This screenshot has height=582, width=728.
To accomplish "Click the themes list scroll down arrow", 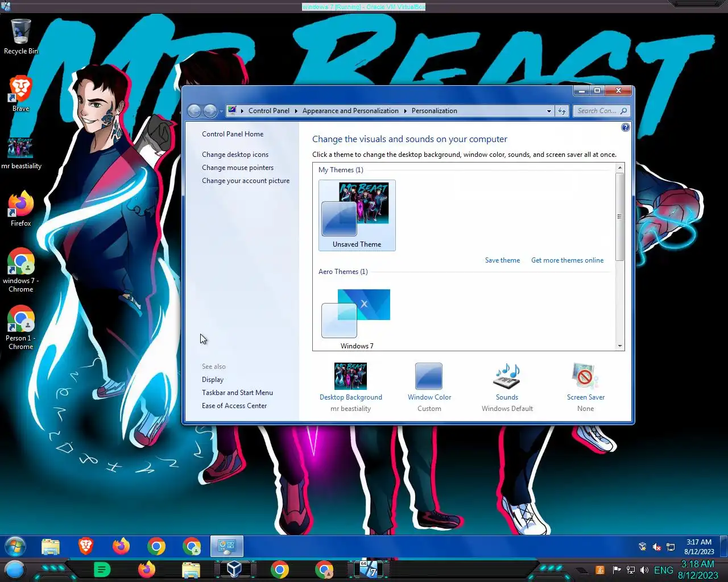I will [620, 346].
